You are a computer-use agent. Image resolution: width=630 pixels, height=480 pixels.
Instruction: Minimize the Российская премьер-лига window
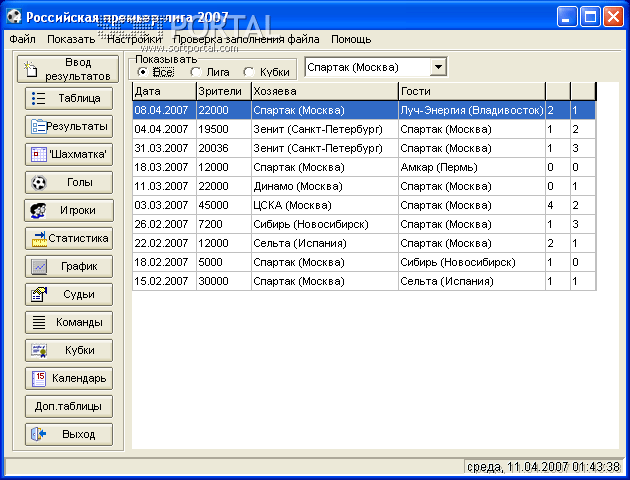point(567,17)
